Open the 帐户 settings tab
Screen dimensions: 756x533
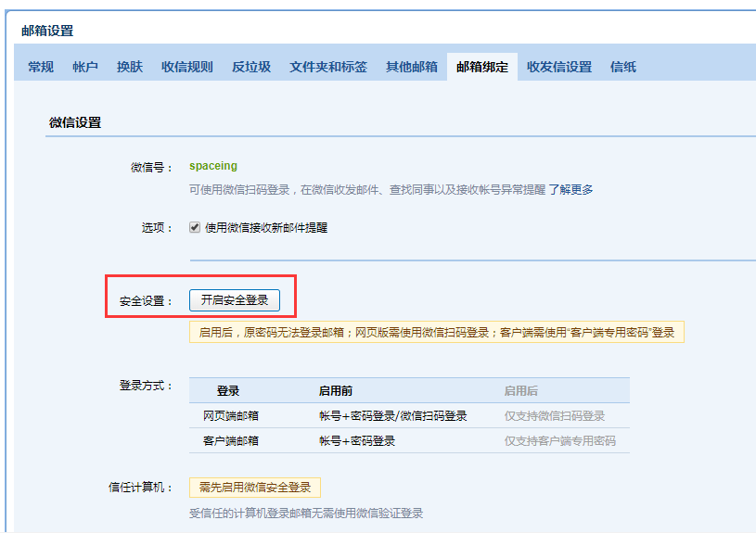point(85,67)
